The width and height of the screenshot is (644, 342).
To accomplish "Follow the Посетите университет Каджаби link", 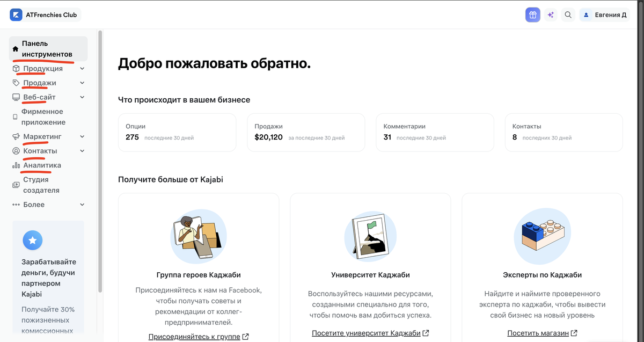I will (366, 333).
